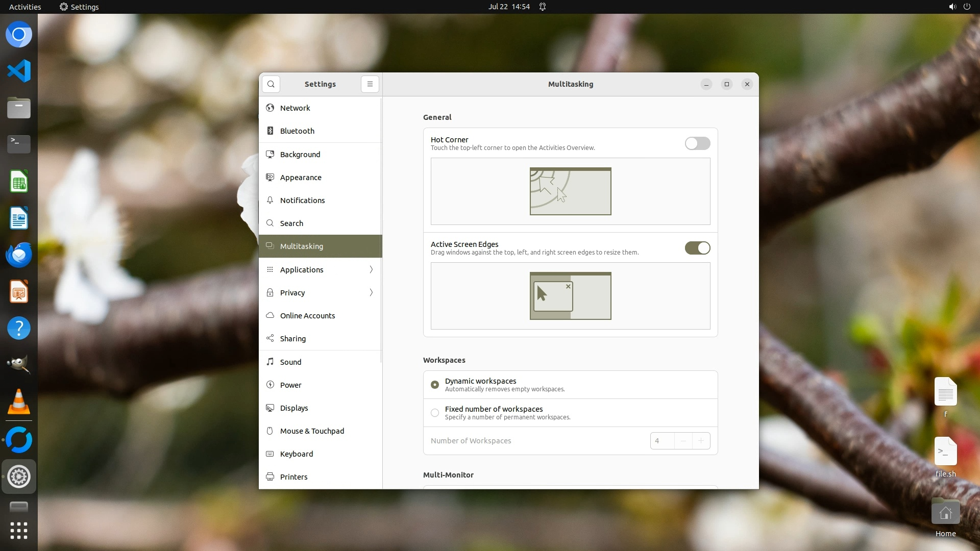Open the Appearance settings panel

(x=301, y=178)
